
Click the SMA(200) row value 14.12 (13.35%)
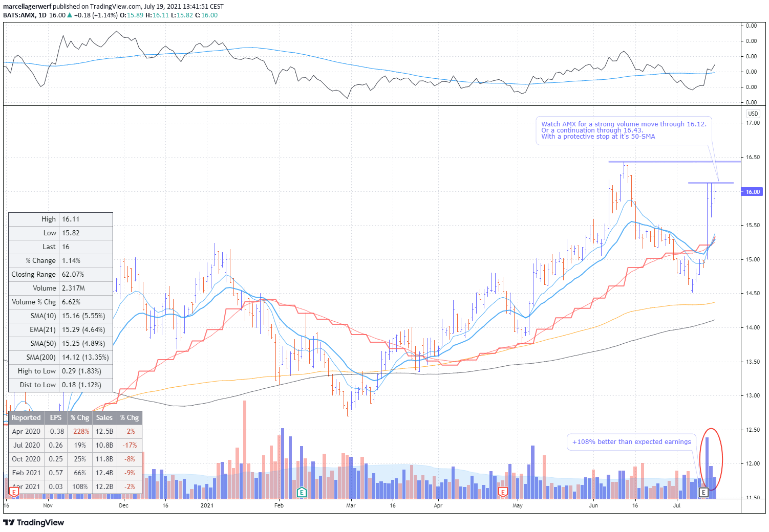tap(86, 357)
